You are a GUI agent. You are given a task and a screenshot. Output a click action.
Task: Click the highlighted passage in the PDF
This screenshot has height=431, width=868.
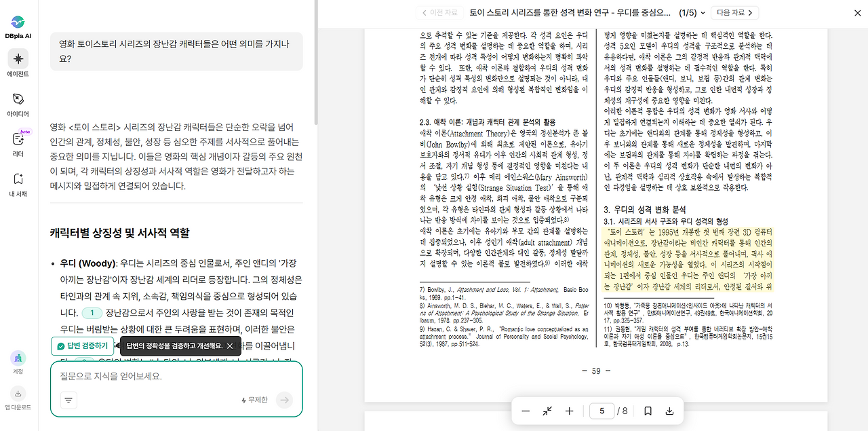coord(688,259)
